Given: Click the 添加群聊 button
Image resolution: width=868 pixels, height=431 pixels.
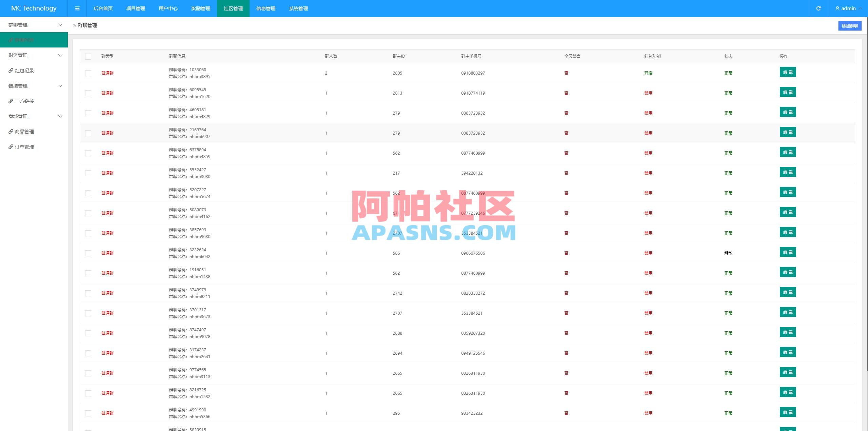Looking at the screenshot, I should [x=850, y=25].
